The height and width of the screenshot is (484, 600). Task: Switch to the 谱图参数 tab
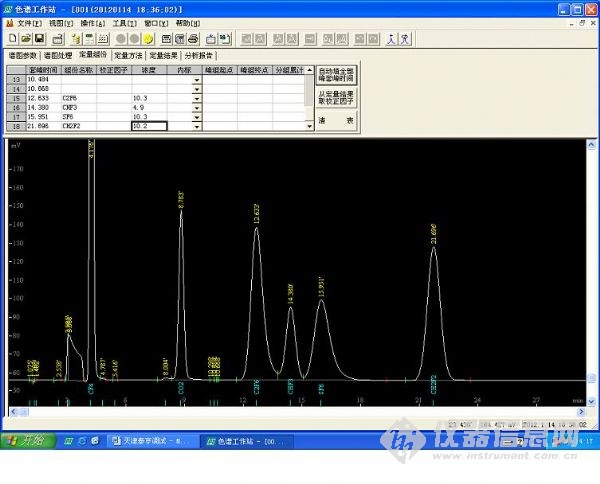(x=23, y=55)
